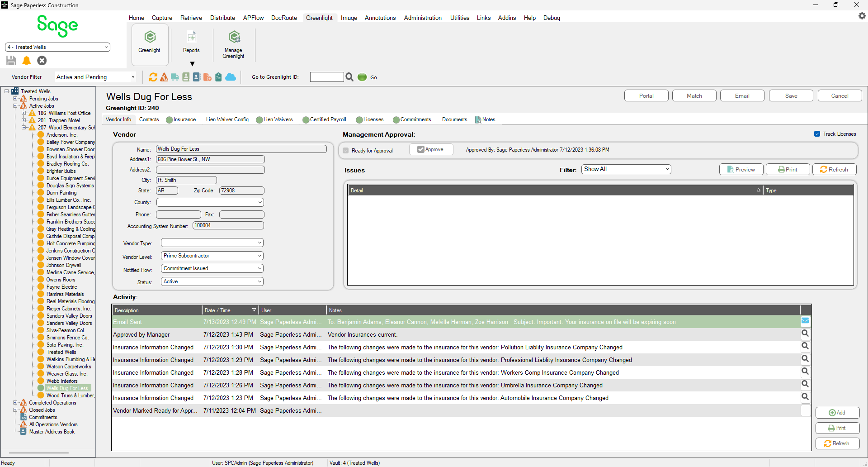Open the Issues Filter 'Show All' dropdown

(626, 169)
